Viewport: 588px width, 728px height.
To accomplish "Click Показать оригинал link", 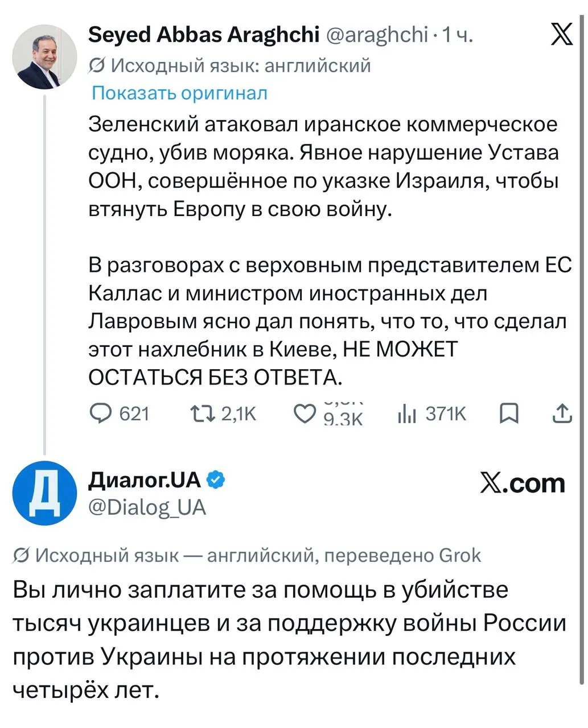I will pyautogui.click(x=179, y=93).
